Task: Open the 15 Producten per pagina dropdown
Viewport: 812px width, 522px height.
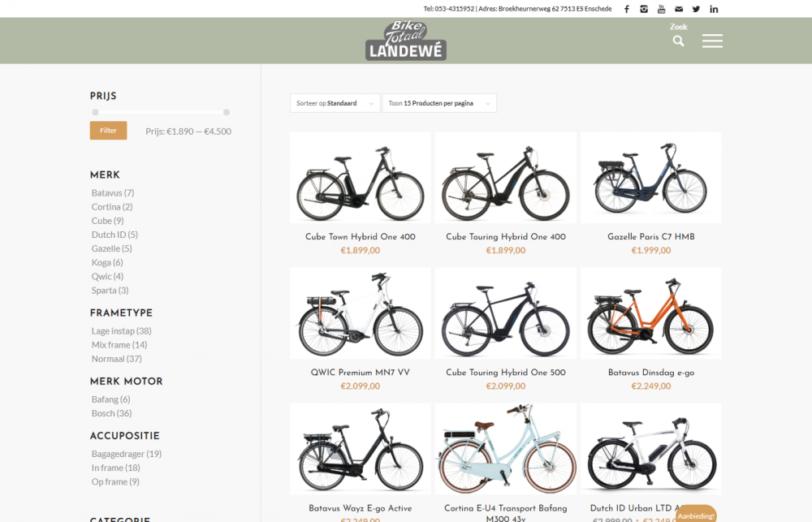Action: [439, 103]
